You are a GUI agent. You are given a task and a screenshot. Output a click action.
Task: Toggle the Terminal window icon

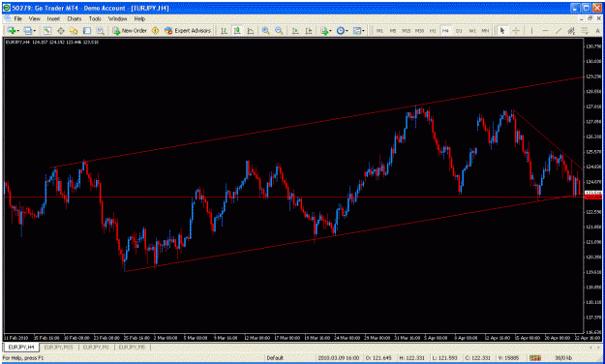(x=87, y=30)
